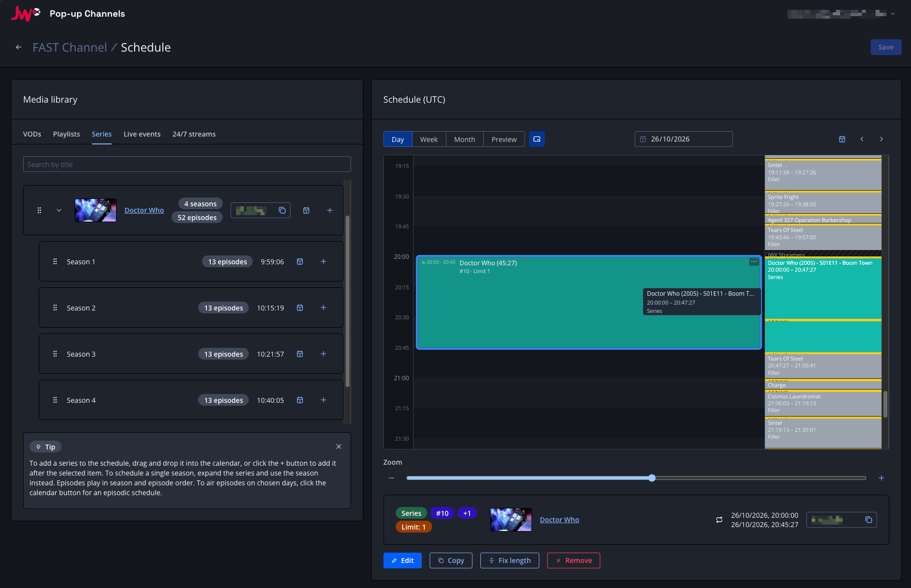The width and height of the screenshot is (911, 588).
Task: Add Season 1 to the schedule
Action: 323,262
